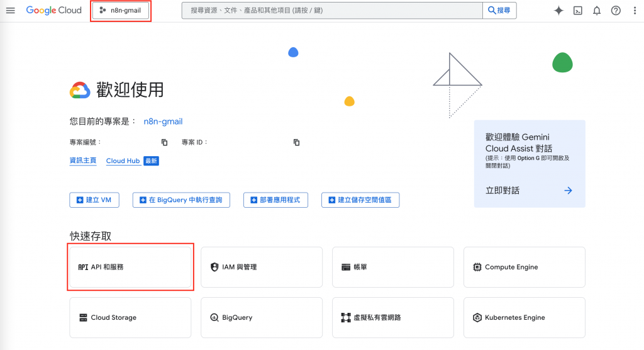Open the Cloud Storage card
Image resolution: width=644 pixels, height=350 pixels.
(130, 317)
